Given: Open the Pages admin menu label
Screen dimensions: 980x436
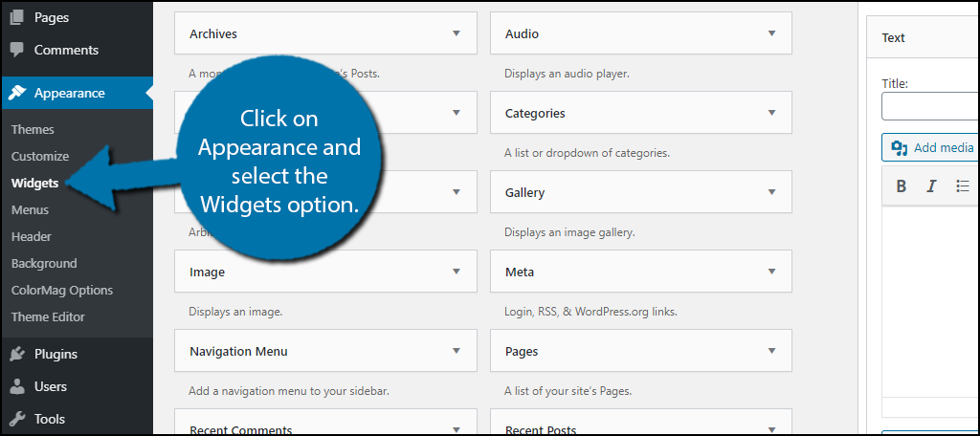Looking at the screenshot, I should [52, 17].
